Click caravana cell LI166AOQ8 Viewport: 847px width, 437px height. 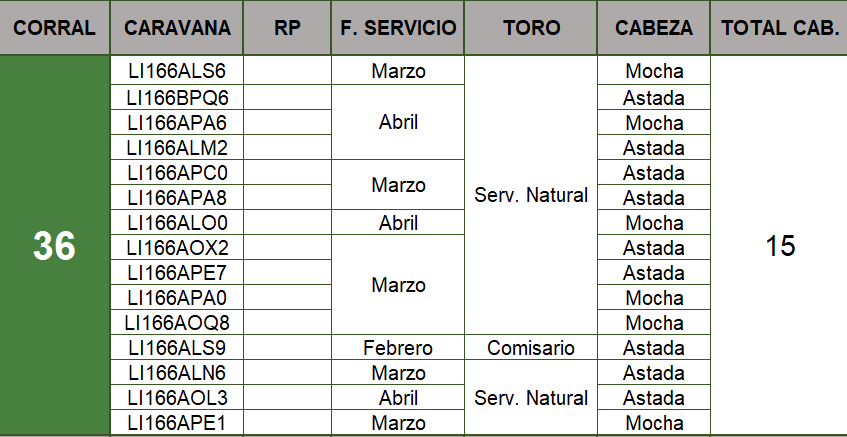177,323
